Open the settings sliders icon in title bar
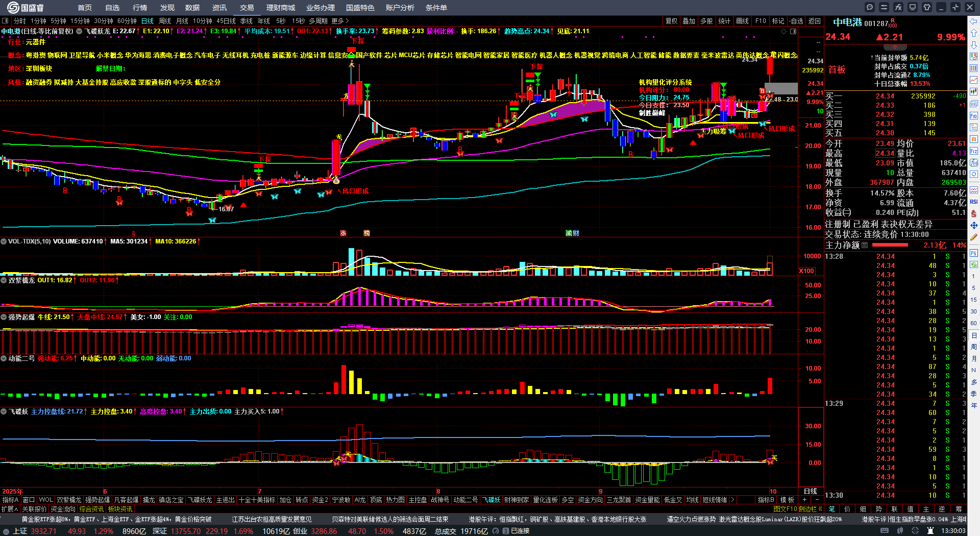 [884, 7]
